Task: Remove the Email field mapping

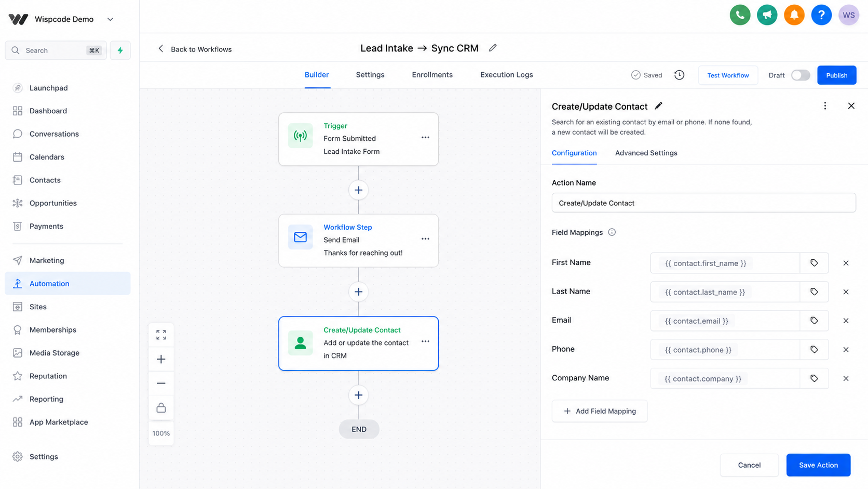Action: click(846, 321)
